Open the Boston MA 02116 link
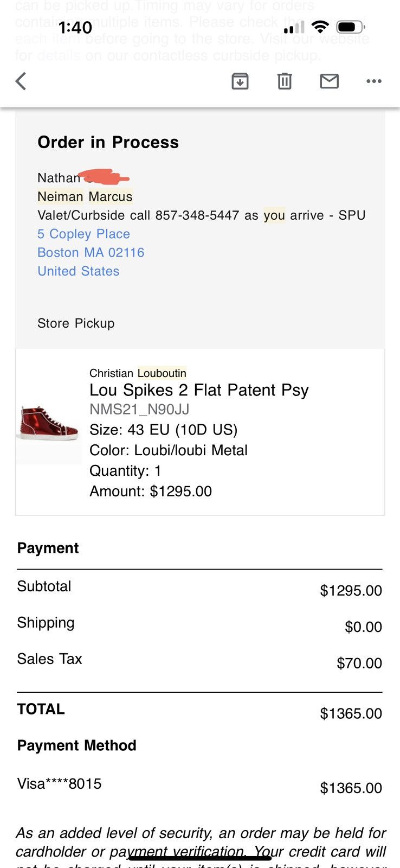This screenshot has width=400, height=868. [91, 252]
